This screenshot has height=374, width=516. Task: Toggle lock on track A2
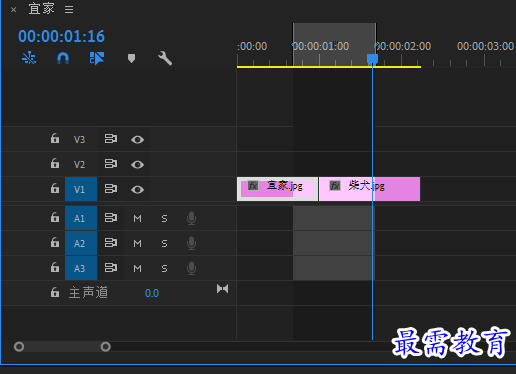(x=55, y=242)
